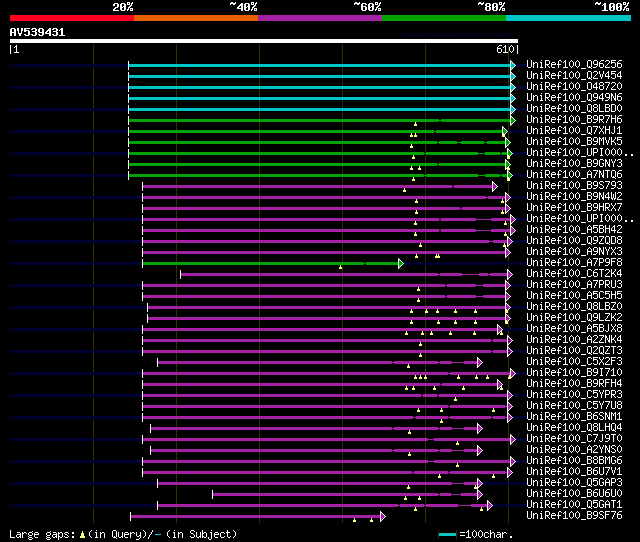This screenshot has width=640, height=542.
Task: Select the UniRef100_B9GNY3 label
Action: [574, 163]
